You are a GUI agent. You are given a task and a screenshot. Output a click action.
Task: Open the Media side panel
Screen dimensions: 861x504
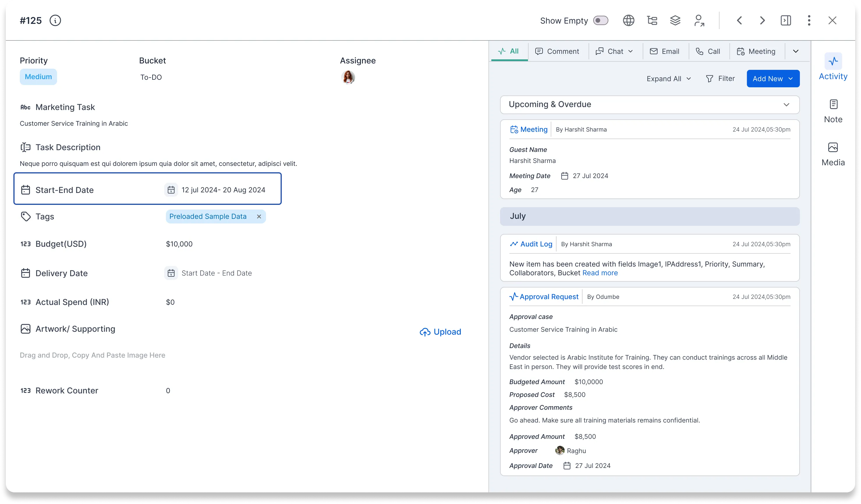[833, 154]
